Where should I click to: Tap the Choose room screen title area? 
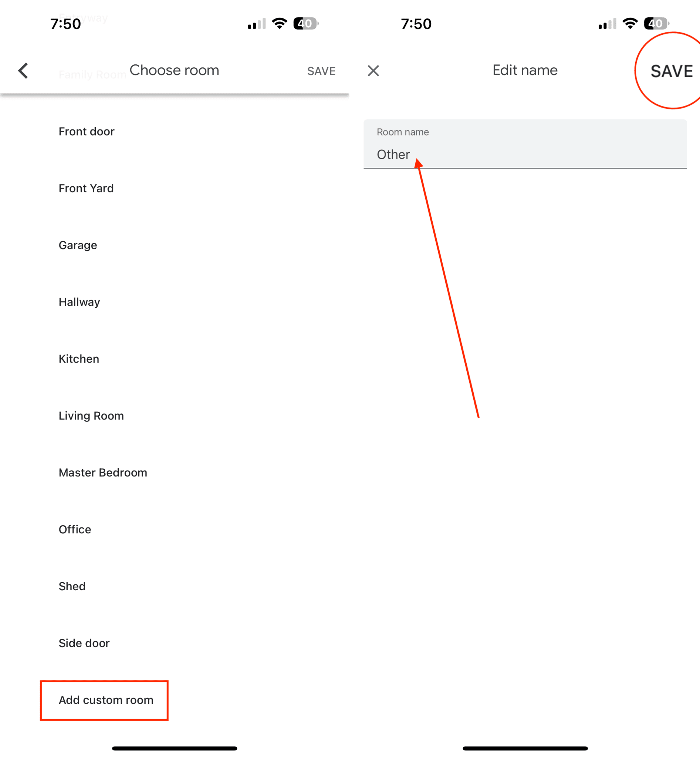174,70
